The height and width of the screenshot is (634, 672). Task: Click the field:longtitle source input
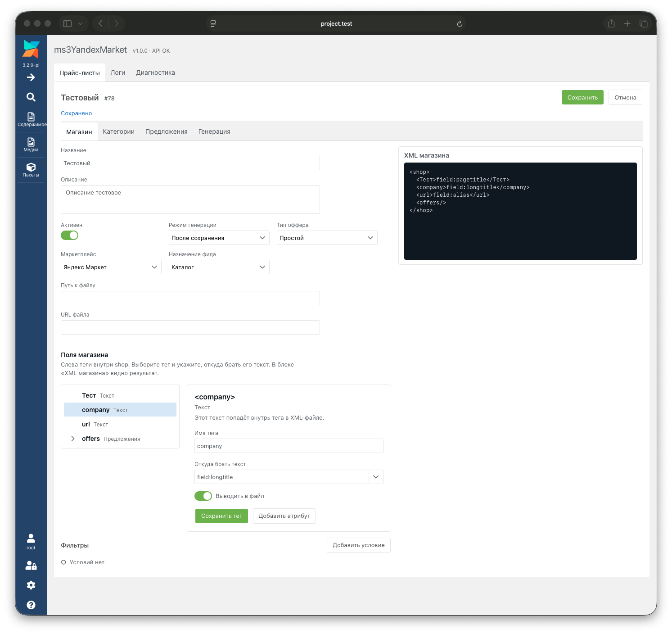(x=282, y=477)
